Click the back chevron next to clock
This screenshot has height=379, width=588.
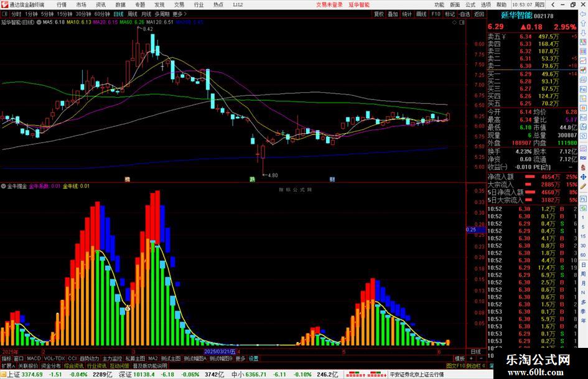[x=554, y=4]
